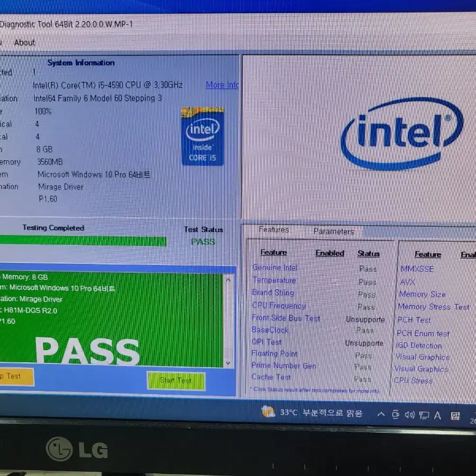The width and height of the screenshot is (476, 476).
Task: Click the orange Stop Test button
Action: pos(16,377)
